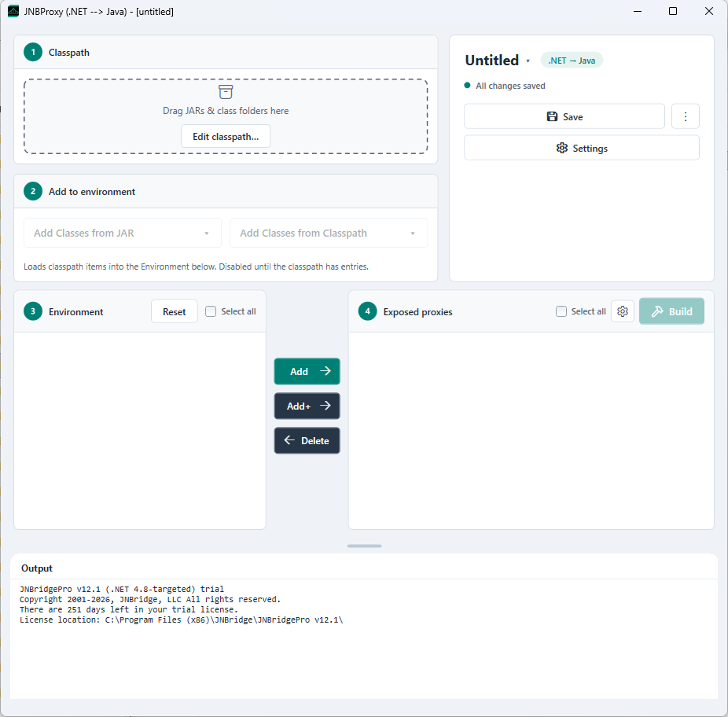Reset the Environment panel
This screenshot has height=717, width=728.
pos(174,311)
